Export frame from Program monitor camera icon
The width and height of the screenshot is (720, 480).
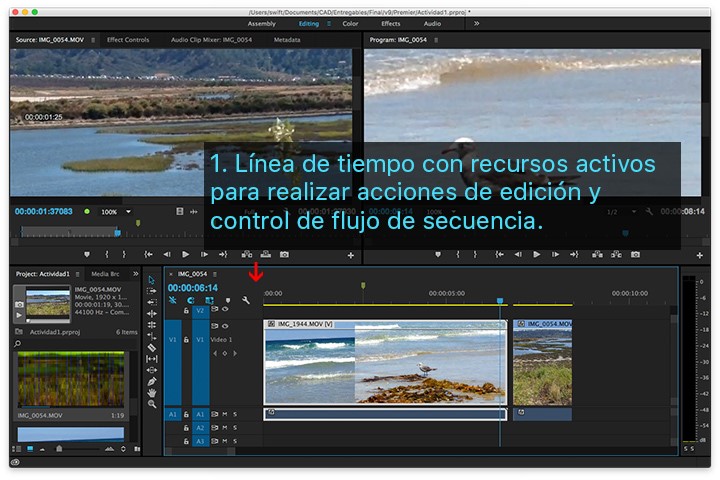(635, 254)
